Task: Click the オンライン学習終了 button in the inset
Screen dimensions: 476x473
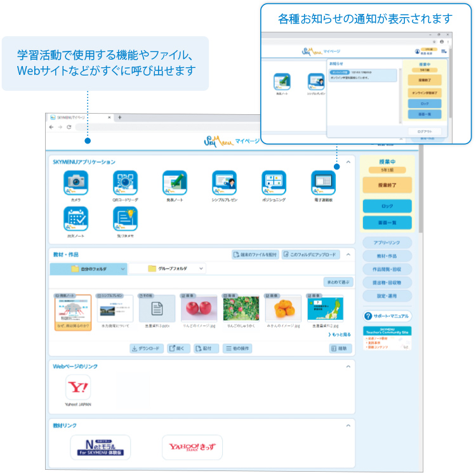Action: [425, 93]
